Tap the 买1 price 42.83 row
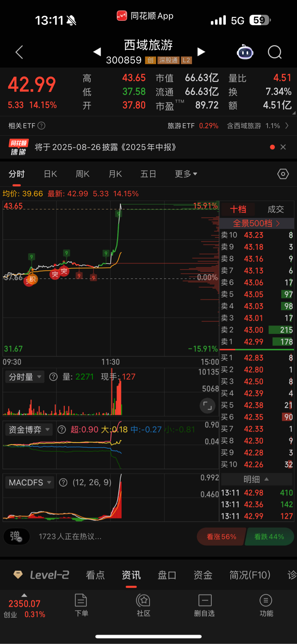The width and height of the screenshot is (297, 644). pyautogui.click(x=257, y=358)
